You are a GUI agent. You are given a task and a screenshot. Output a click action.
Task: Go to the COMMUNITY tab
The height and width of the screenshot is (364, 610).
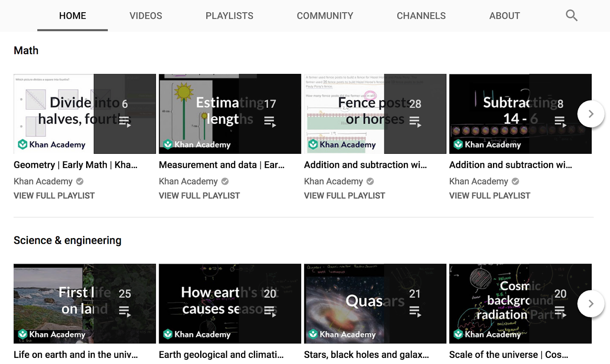coord(325,16)
